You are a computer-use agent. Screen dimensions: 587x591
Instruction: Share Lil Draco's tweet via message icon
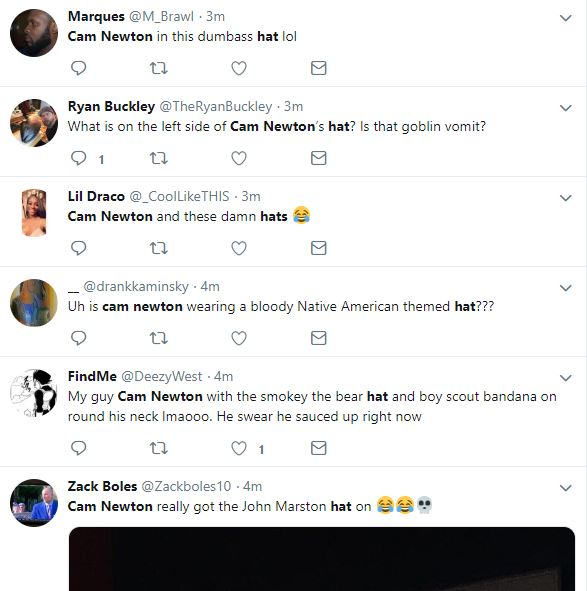[319, 248]
